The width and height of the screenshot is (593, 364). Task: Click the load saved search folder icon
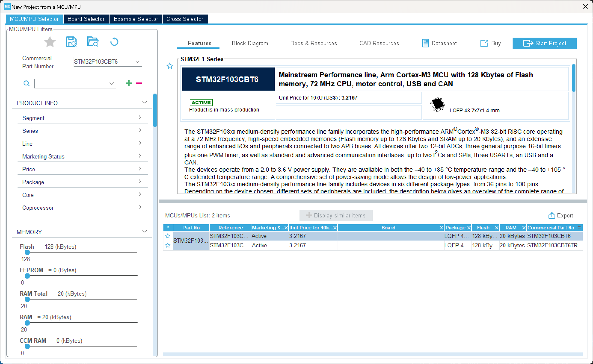click(93, 42)
